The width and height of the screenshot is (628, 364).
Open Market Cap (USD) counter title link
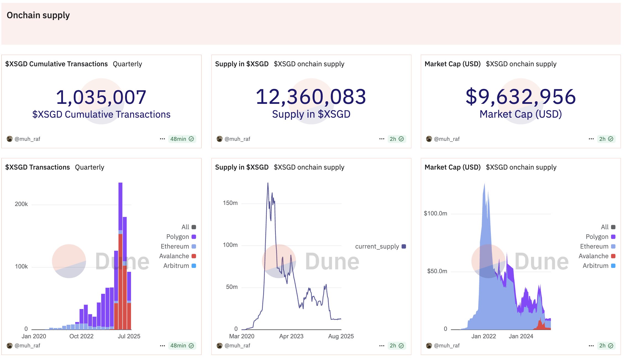452,64
